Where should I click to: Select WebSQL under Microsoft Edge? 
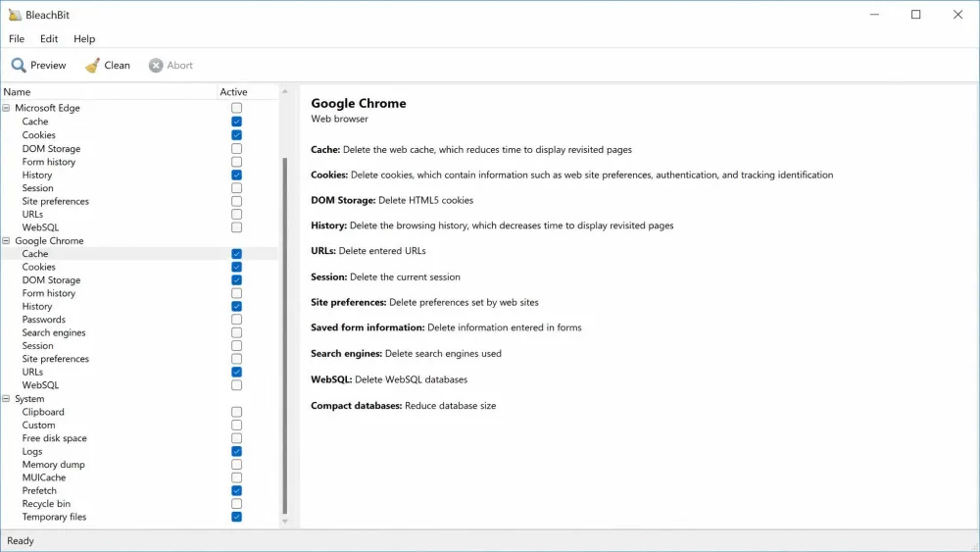point(40,227)
